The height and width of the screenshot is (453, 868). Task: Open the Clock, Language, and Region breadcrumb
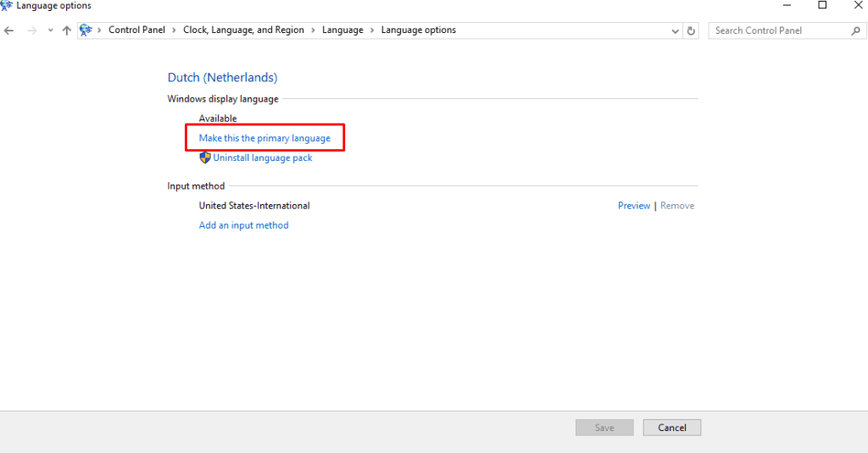(243, 30)
